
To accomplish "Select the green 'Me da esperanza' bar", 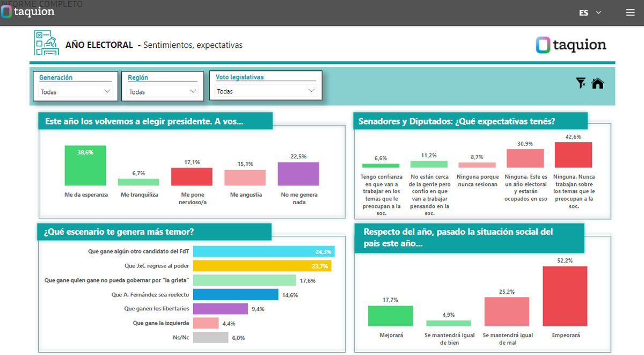I will pos(85,165).
